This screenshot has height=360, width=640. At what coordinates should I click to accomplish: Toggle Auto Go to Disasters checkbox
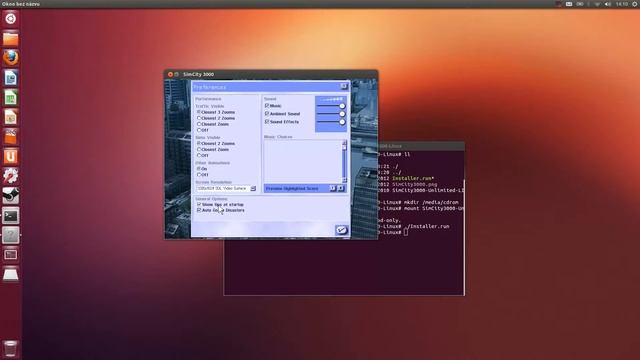(x=199, y=210)
